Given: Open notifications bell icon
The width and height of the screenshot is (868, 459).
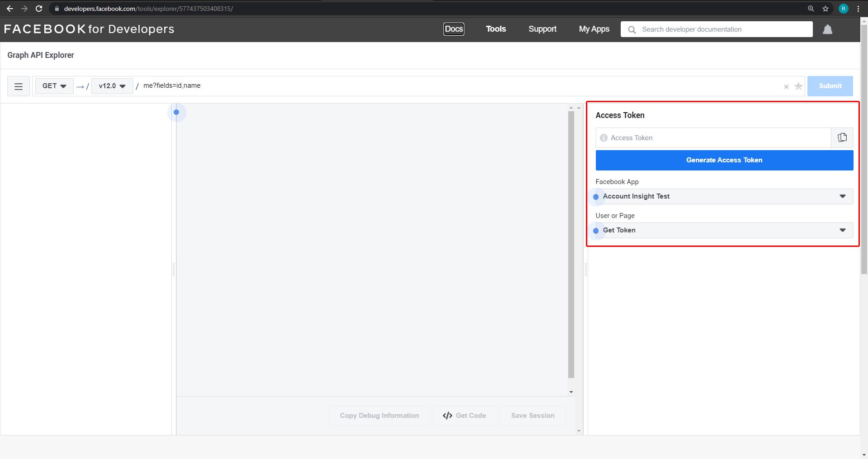Looking at the screenshot, I should [827, 29].
